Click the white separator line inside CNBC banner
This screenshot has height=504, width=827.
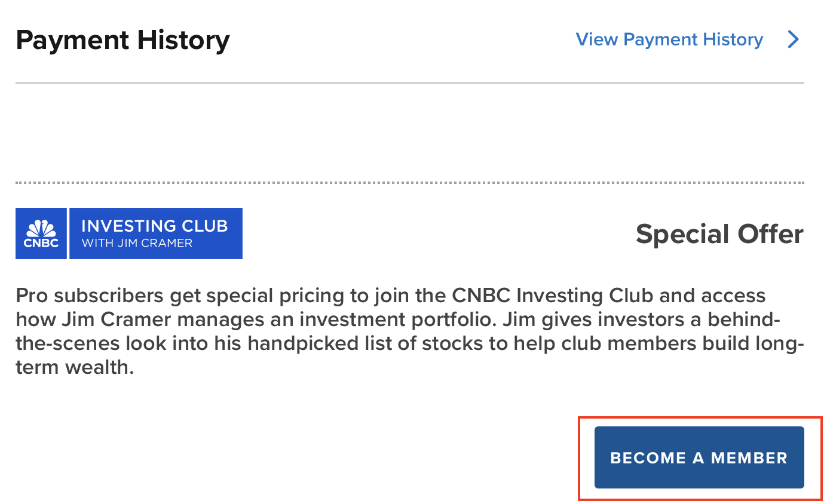point(69,233)
